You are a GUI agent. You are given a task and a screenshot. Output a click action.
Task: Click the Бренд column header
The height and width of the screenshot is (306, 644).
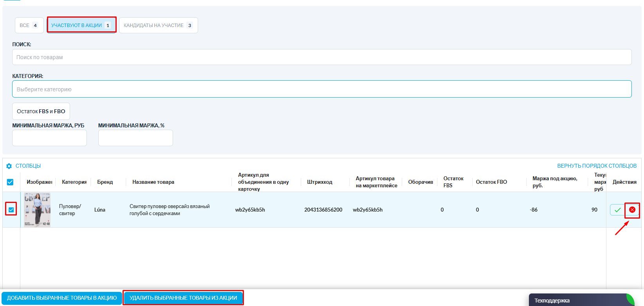pos(105,182)
